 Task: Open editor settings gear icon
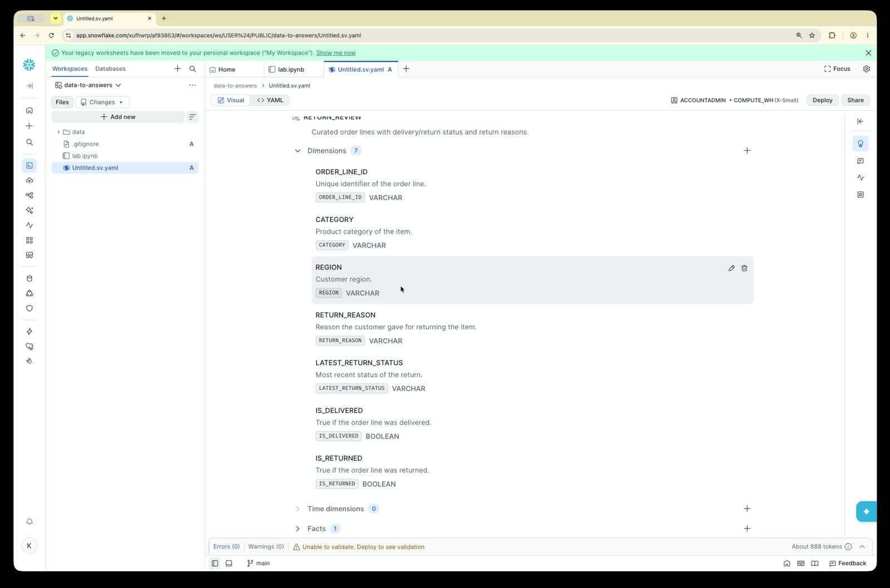(866, 69)
